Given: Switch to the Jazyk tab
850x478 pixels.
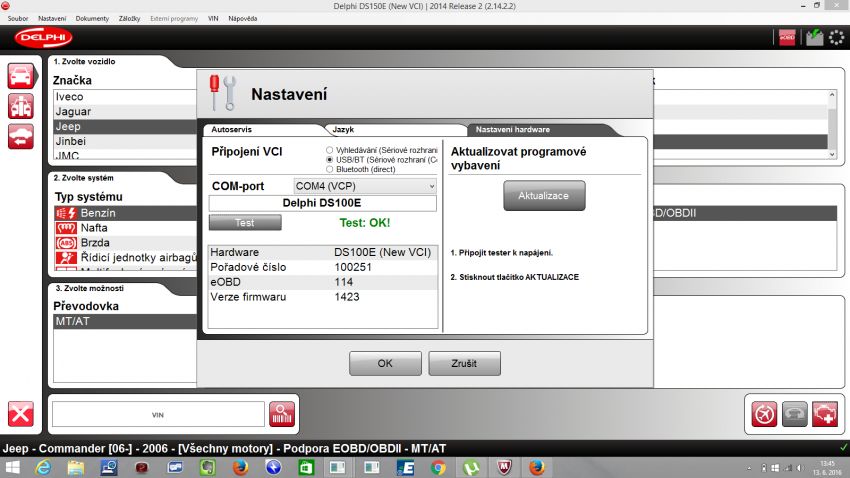Looking at the screenshot, I should coord(396,130).
